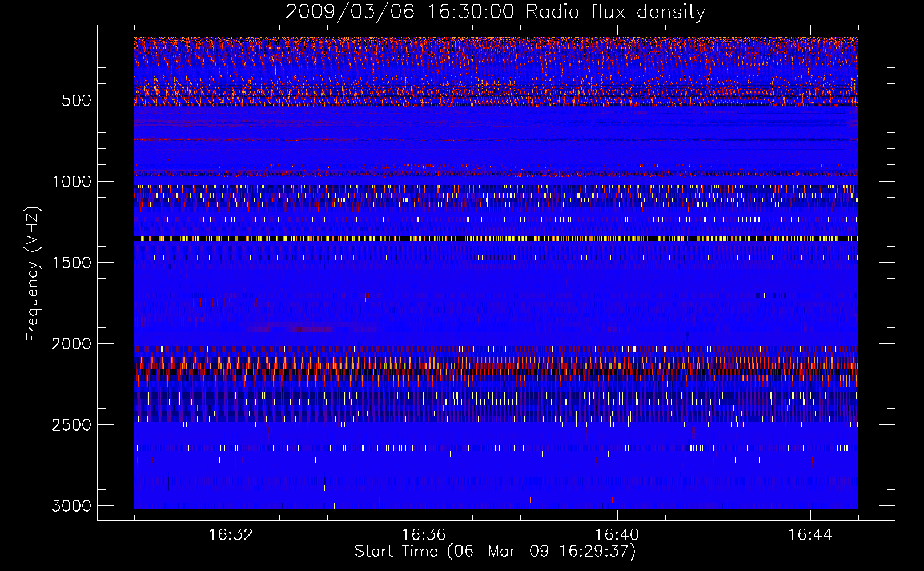Click the 1000 frequency tick label

pyautogui.click(x=72, y=182)
